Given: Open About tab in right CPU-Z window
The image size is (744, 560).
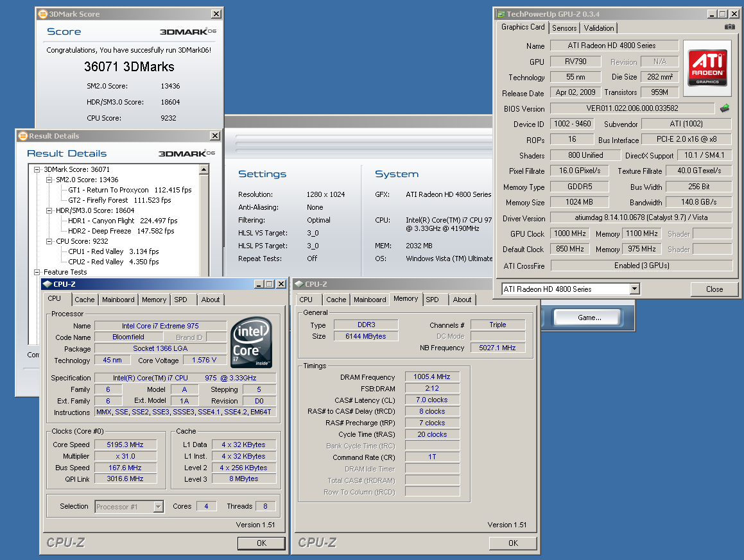Looking at the screenshot, I should pyautogui.click(x=462, y=300).
